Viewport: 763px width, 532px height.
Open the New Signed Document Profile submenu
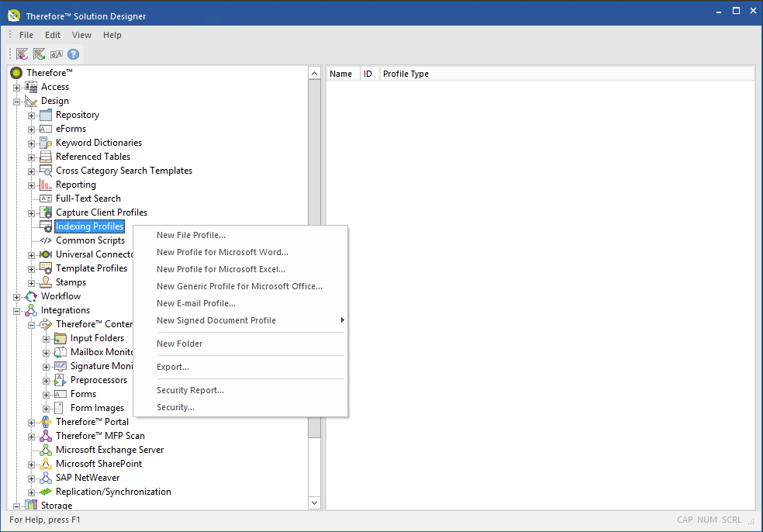240,320
